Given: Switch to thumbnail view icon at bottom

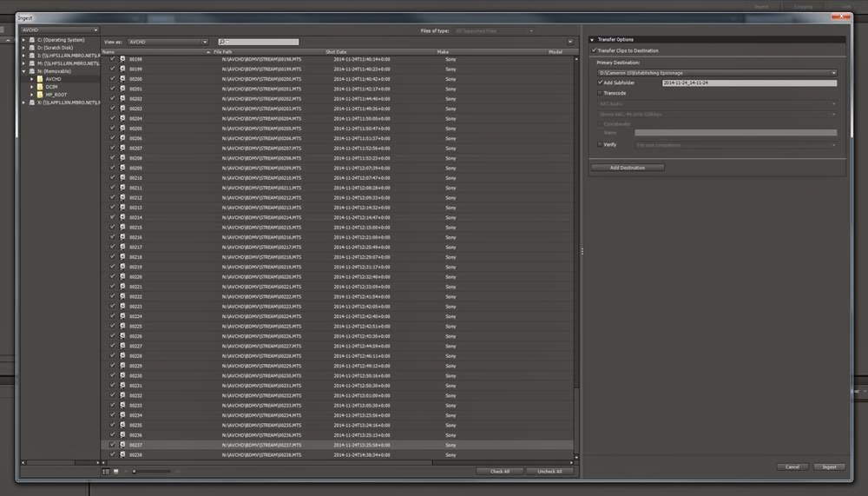Looking at the screenshot, I should 115,472.
